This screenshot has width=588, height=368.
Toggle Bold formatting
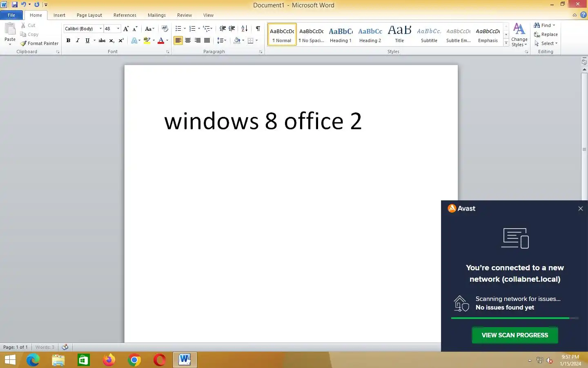68,40
